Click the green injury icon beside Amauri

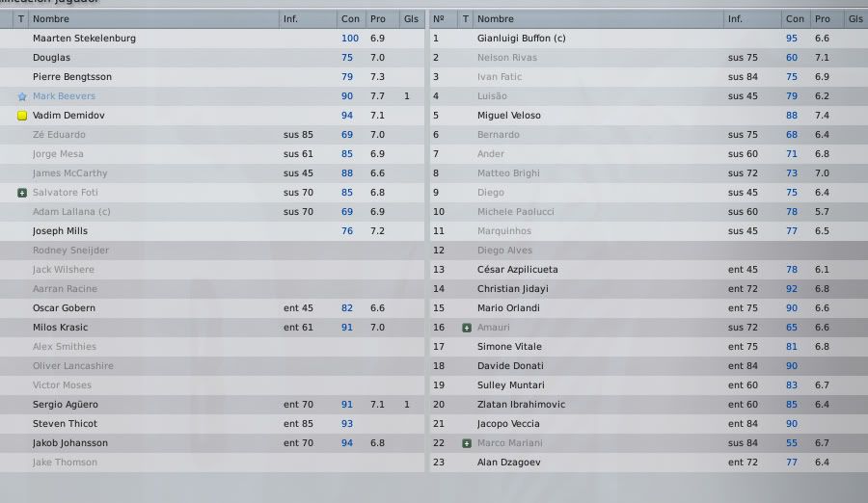click(467, 328)
